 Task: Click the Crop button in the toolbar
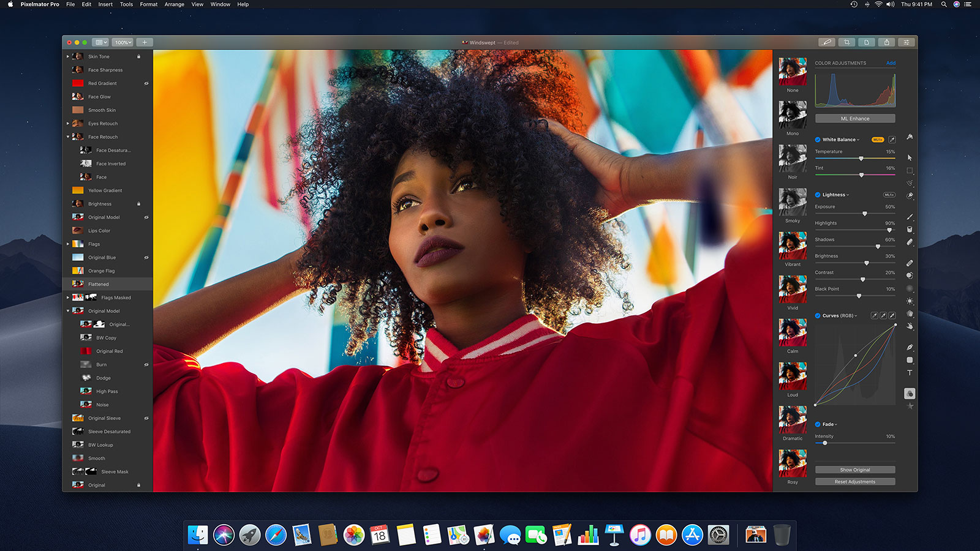[x=846, y=42]
